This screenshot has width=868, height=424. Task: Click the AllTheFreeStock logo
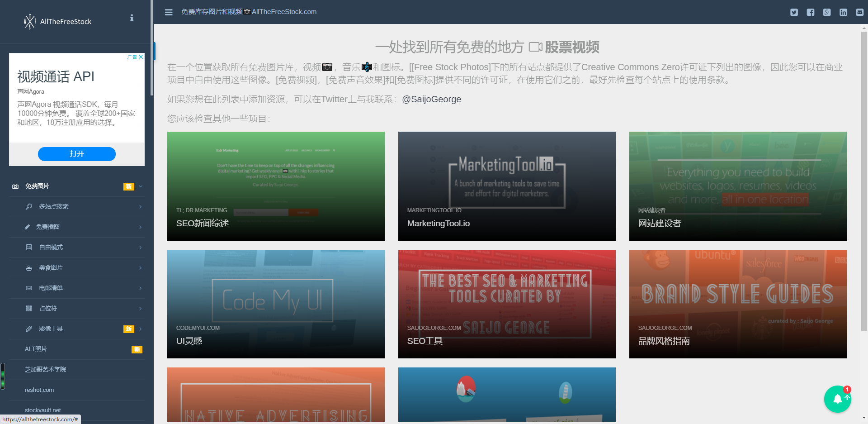coord(58,21)
